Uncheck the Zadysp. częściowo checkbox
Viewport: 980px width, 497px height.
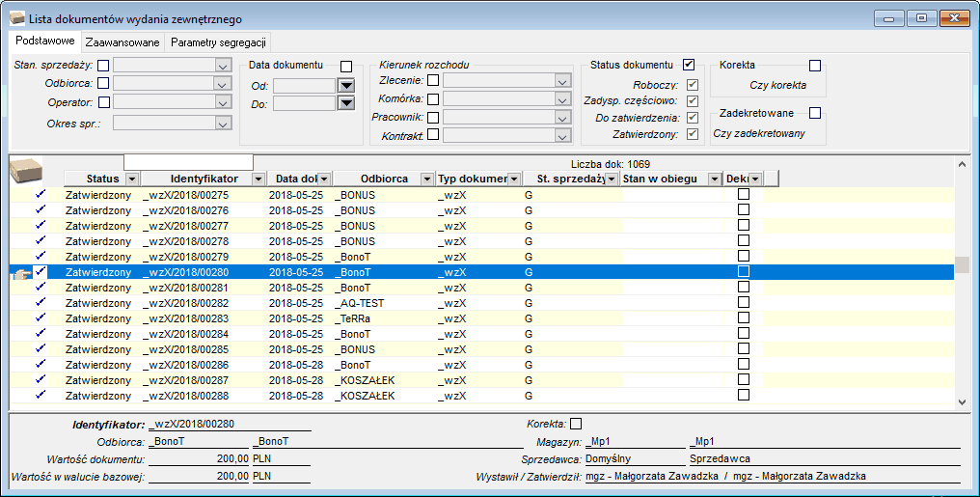692,100
